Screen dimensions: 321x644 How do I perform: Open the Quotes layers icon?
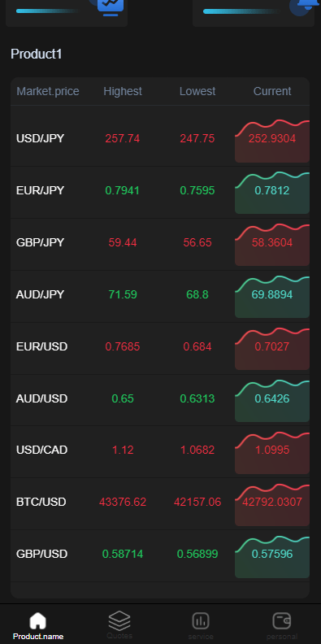119,620
